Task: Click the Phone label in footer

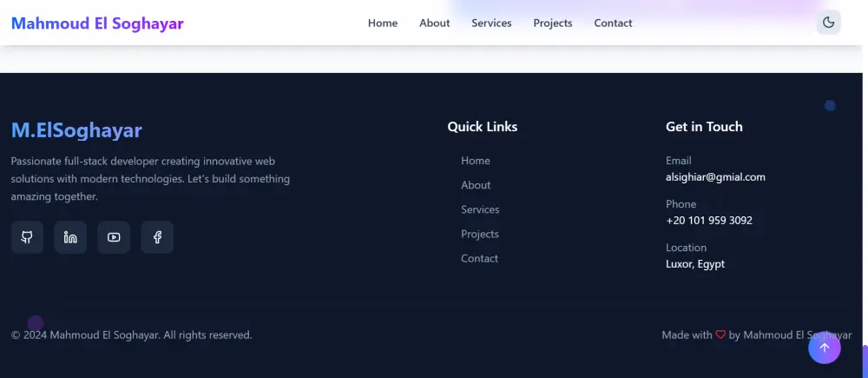Action: [x=681, y=204]
